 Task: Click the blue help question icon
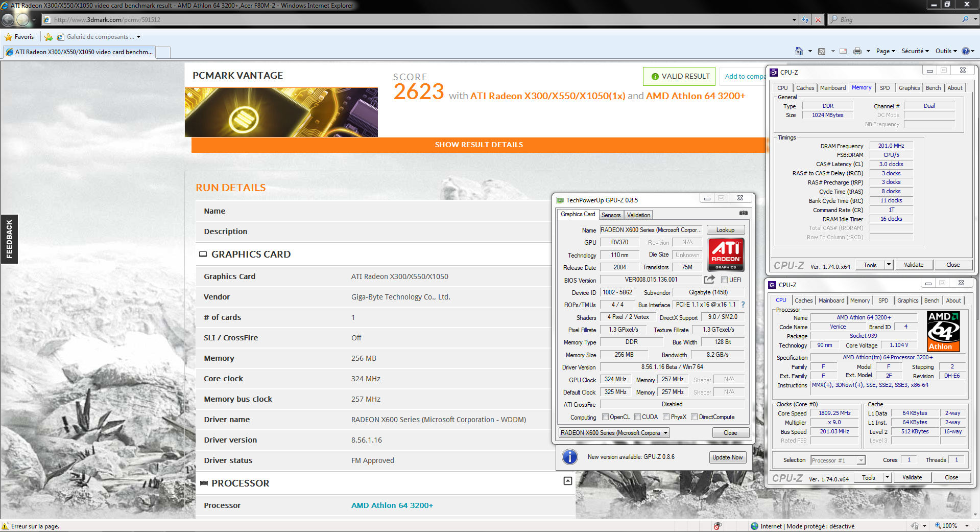pos(966,51)
